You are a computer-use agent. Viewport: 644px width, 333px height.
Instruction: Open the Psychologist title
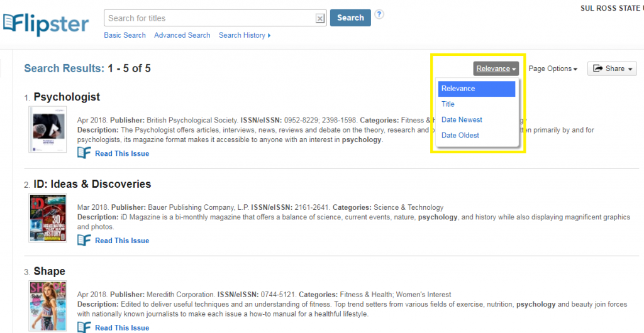(x=67, y=97)
